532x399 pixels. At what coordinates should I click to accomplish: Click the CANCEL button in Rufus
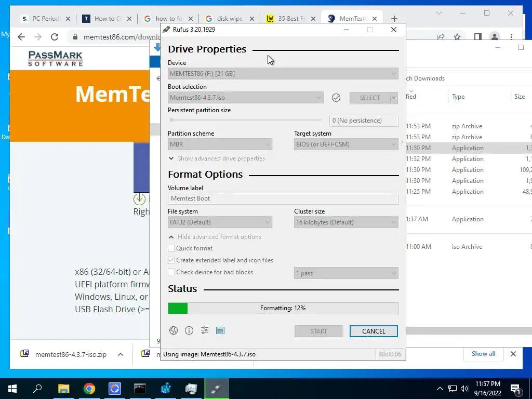(374, 331)
